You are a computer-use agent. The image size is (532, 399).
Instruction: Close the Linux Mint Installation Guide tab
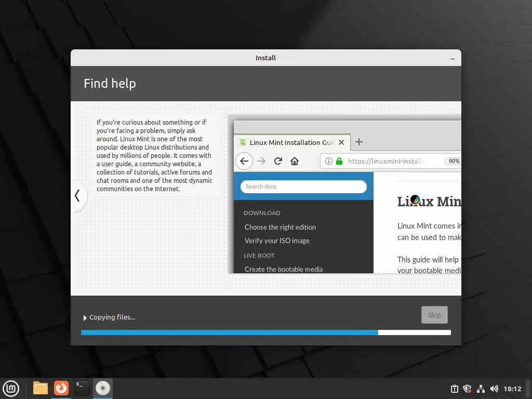click(341, 142)
